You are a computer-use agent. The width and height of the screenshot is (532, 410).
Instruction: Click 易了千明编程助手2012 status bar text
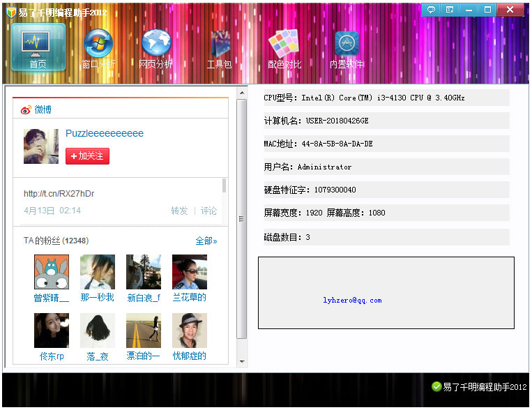click(485, 386)
